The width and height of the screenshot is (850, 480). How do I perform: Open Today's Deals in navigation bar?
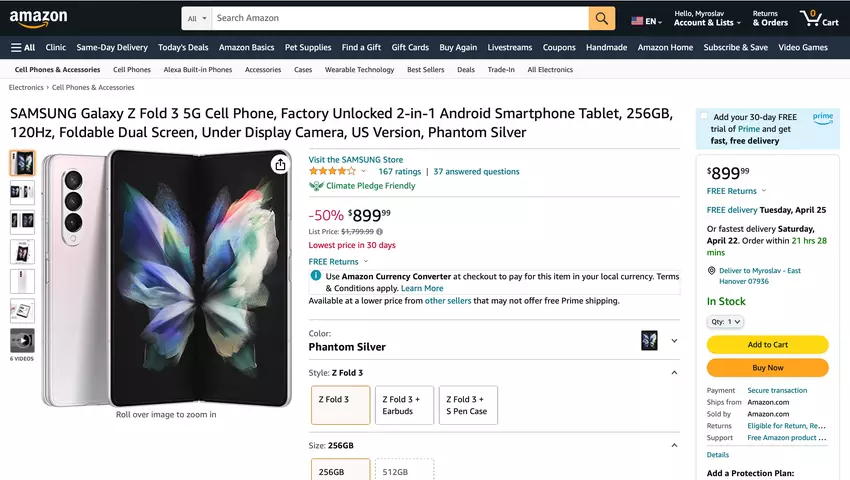pos(183,47)
